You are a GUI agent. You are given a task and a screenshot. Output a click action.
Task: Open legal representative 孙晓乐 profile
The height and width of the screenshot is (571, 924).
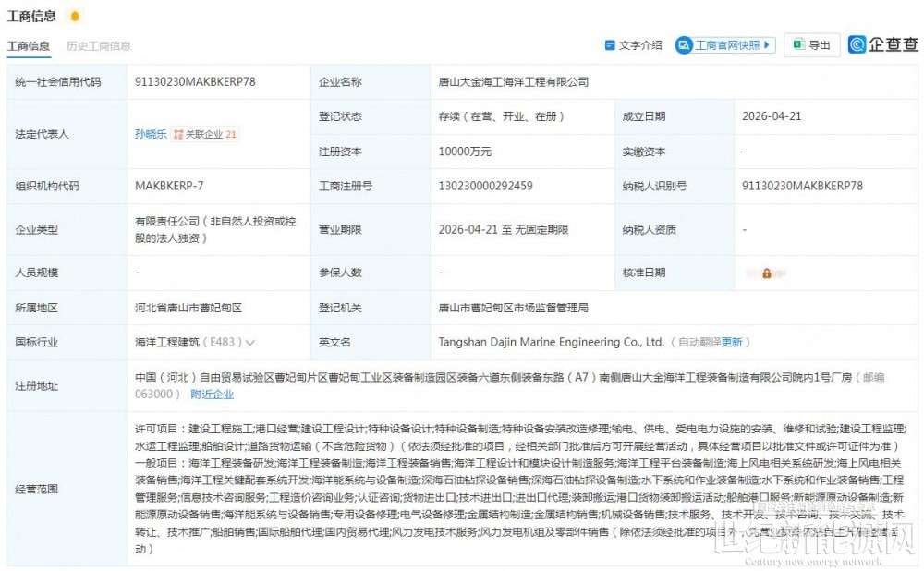pyautogui.click(x=151, y=134)
